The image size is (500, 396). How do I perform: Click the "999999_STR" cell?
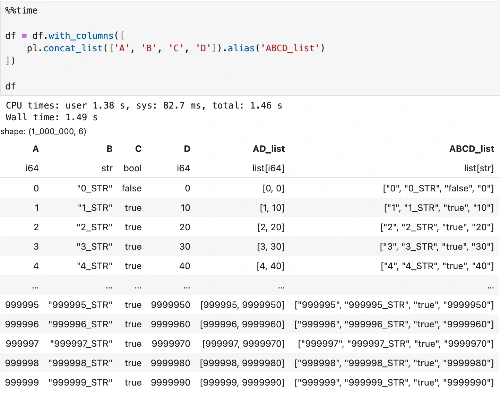tap(80, 382)
